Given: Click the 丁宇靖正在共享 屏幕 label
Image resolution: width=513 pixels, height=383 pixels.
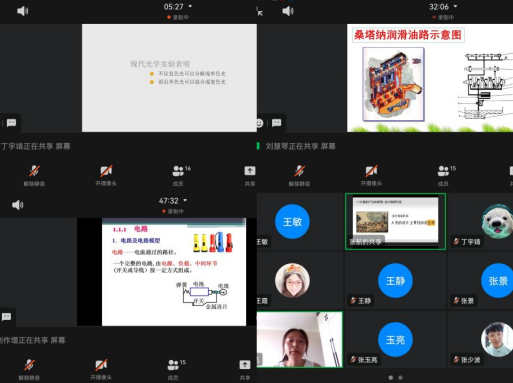Looking at the screenshot, I should point(35,146).
